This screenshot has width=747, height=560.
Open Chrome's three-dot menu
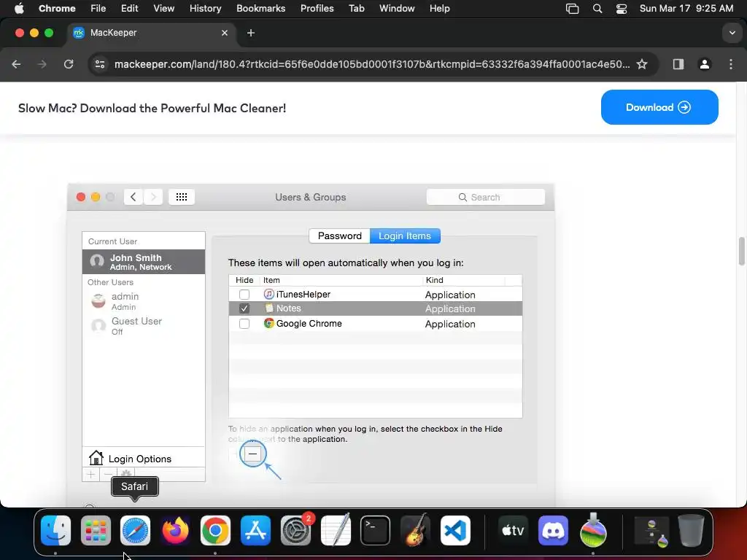pyautogui.click(x=731, y=64)
